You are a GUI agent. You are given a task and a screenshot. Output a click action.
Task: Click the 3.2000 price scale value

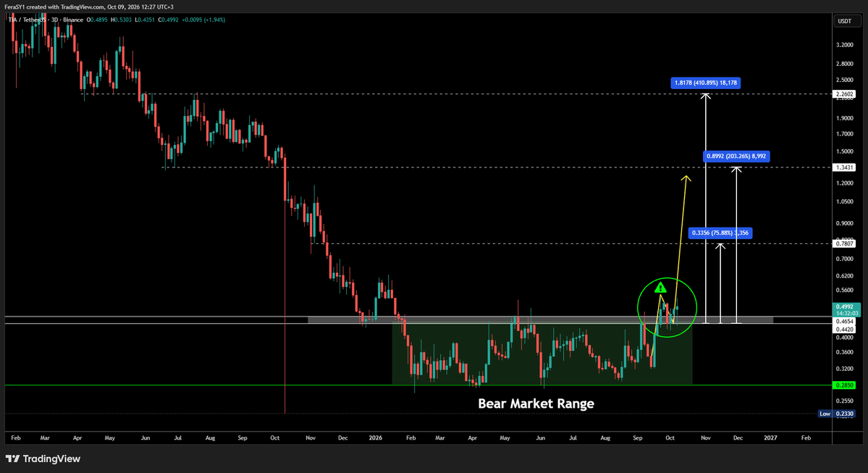point(845,45)
